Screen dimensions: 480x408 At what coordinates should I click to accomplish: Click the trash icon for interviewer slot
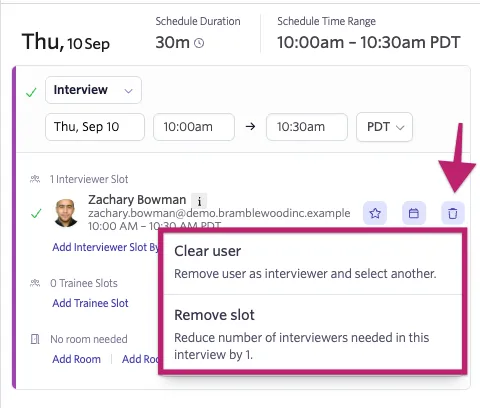(452, 213)
